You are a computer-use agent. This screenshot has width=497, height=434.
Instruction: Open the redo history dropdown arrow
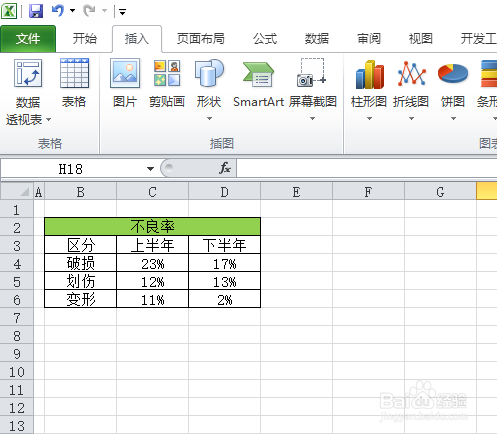[104, 11]
